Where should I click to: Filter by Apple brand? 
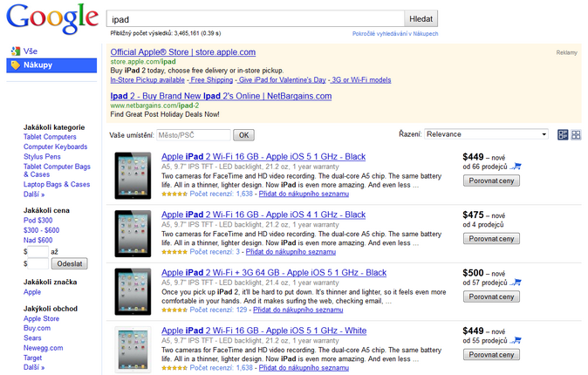[32, 292]
